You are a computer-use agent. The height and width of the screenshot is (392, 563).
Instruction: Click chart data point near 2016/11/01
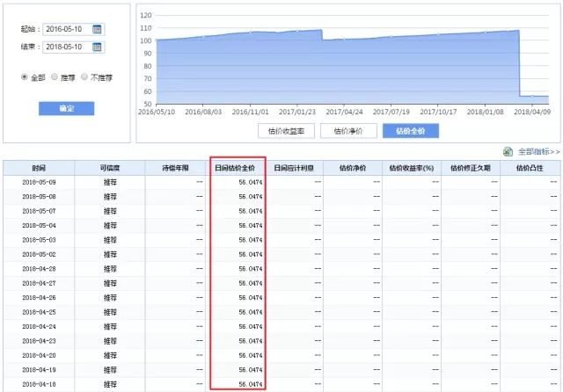click(250, 32)
